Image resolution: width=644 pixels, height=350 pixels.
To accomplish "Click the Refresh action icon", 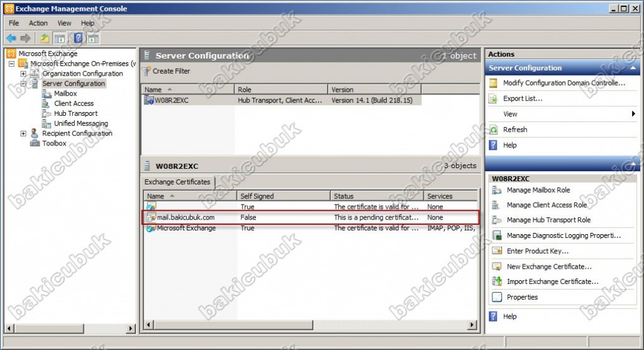I will point(493,130).
